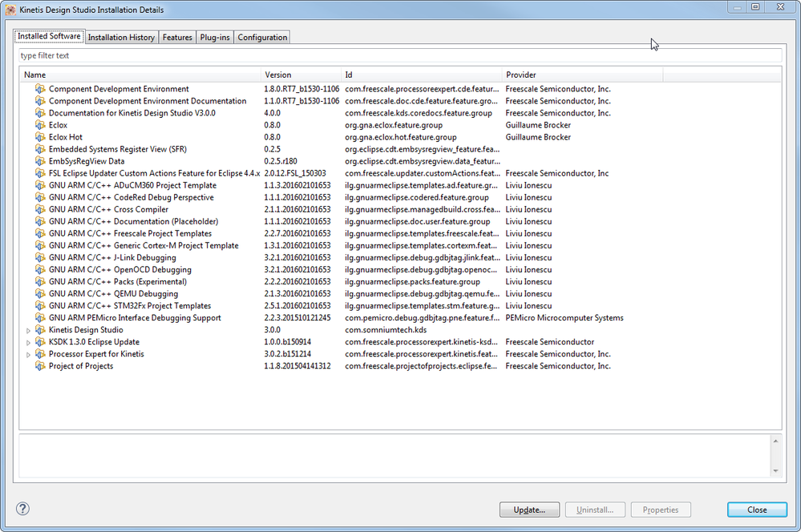Viewport: 801px width, 532px height.
Task: Click the KSDK 1.3.0 Eclipse Update icon
Action: pos(40,341)
